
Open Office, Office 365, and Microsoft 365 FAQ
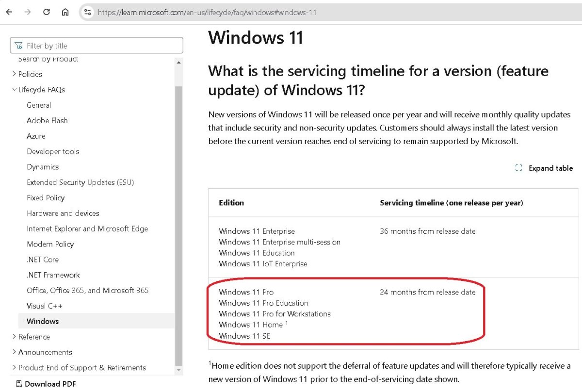(88, 291)
